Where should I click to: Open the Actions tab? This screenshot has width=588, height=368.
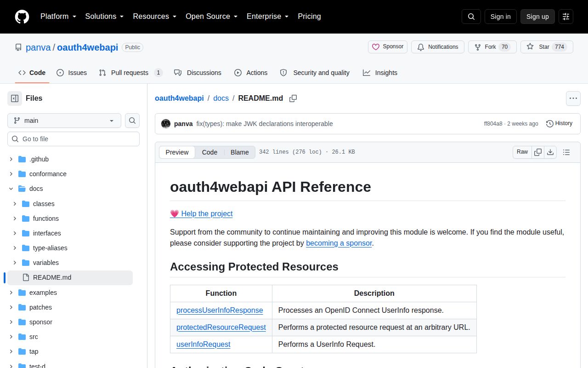[x=251, y=73]
